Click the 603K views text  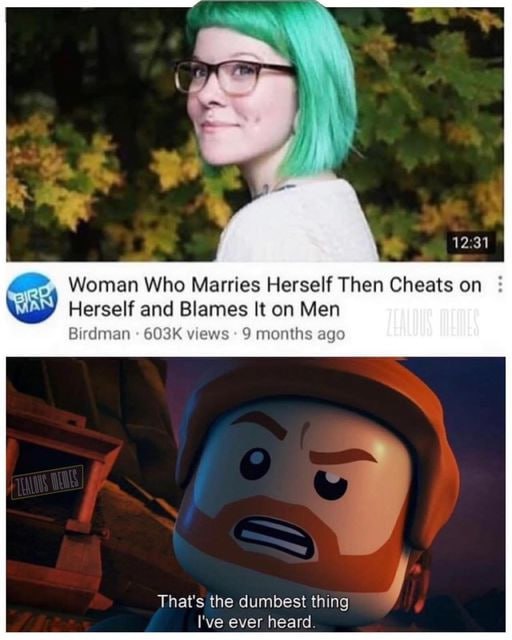(x=184, y=334)
